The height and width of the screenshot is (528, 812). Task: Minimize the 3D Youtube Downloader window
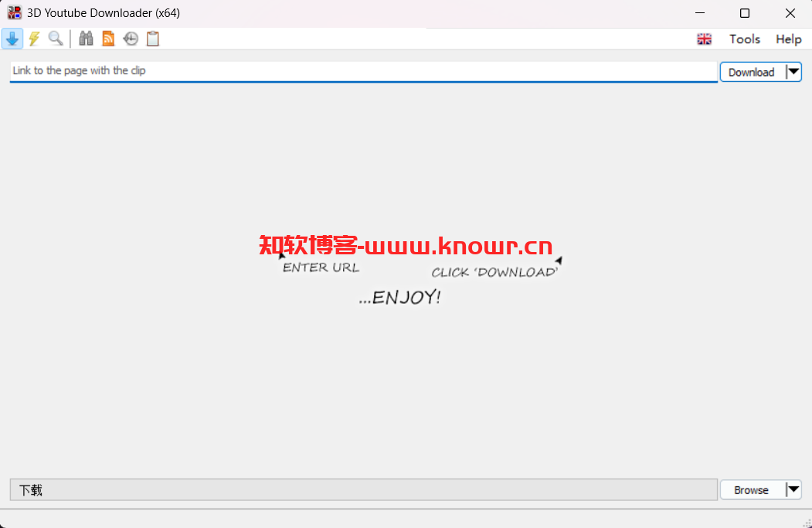point(700,13)
